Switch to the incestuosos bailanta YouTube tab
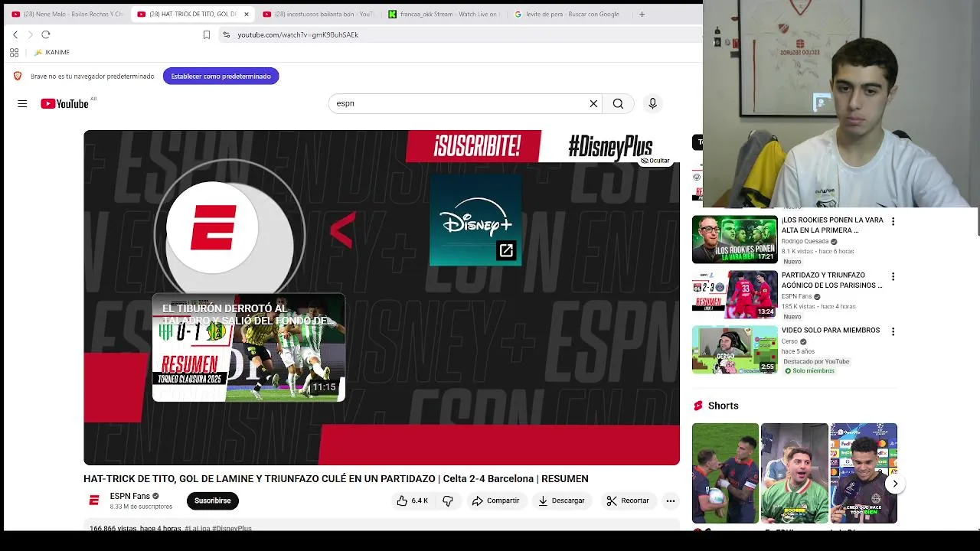This screenshot has width=980, height=551. click(318, 14)
